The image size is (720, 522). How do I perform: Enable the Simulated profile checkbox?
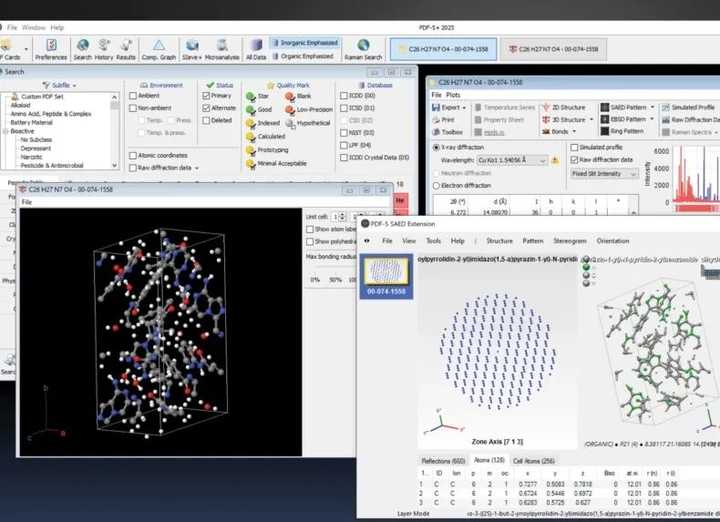pyautogui.click(x=574, y=147)
